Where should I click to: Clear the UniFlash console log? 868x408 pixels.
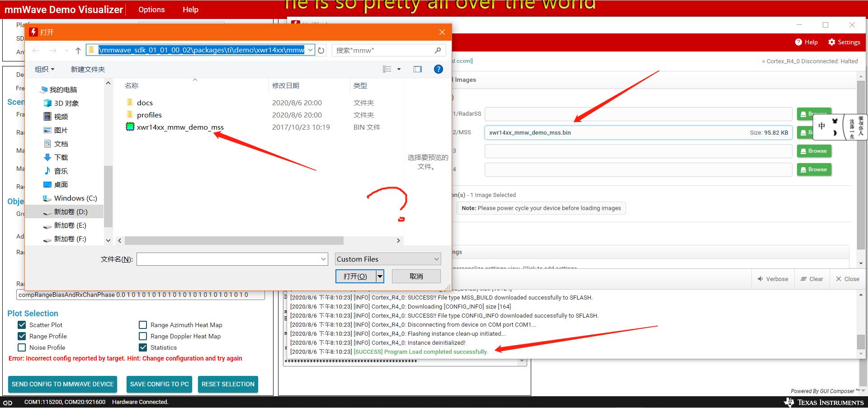click(812, 279)
